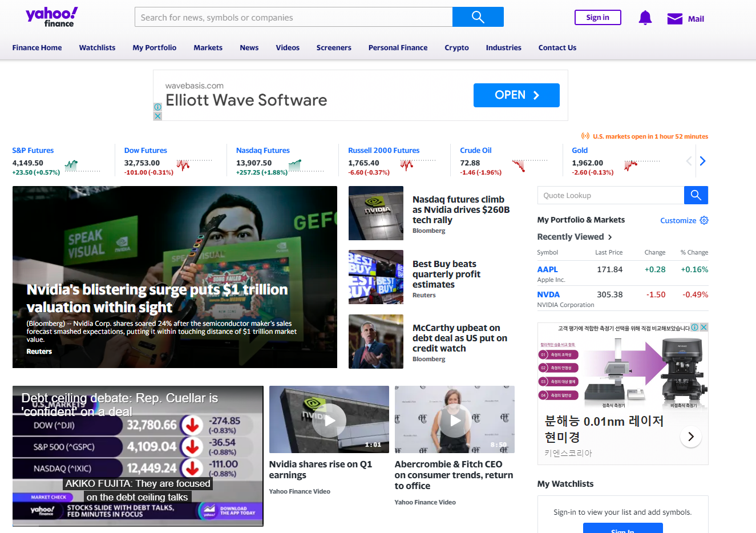Open Russell 2000 Futures link
The image size is (756, 533).
[x=384, y=150]
